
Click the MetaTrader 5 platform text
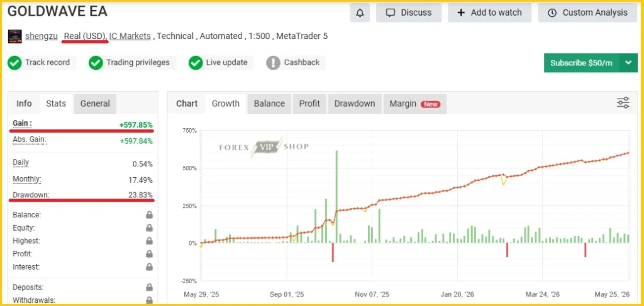[x=302, y=36]
